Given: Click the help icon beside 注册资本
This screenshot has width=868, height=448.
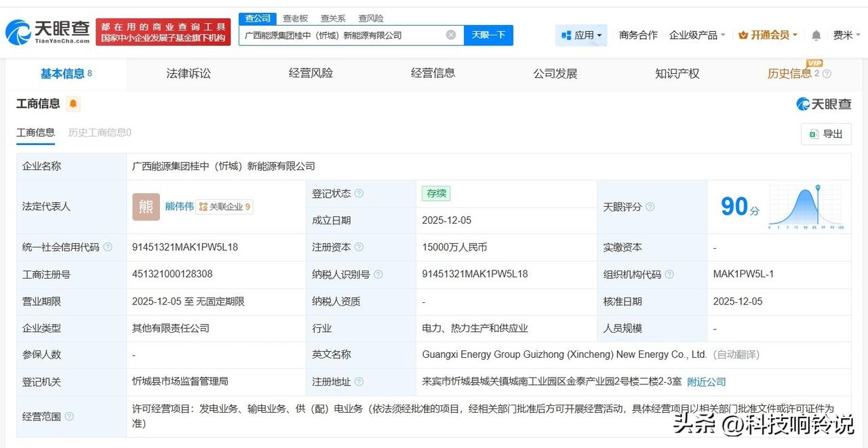Looking at the screenshot, I should pyautogui.click(x=360, y=247).
